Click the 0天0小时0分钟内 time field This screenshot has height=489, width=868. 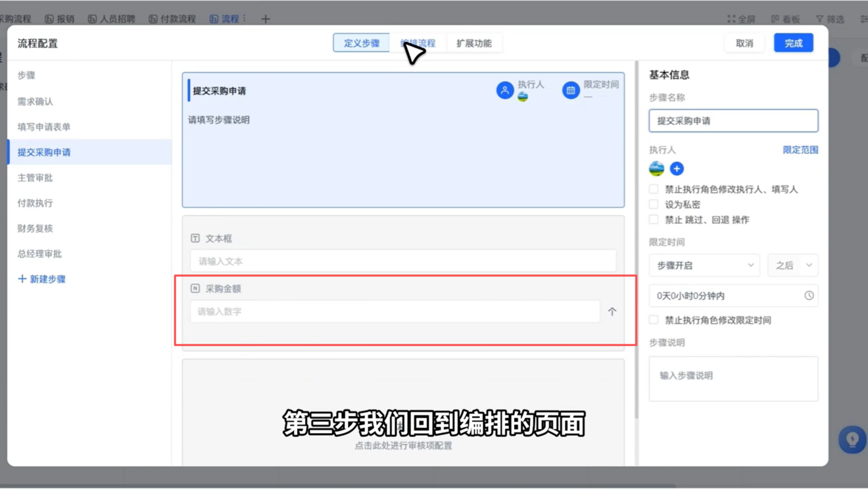click(x=733, y=296)
